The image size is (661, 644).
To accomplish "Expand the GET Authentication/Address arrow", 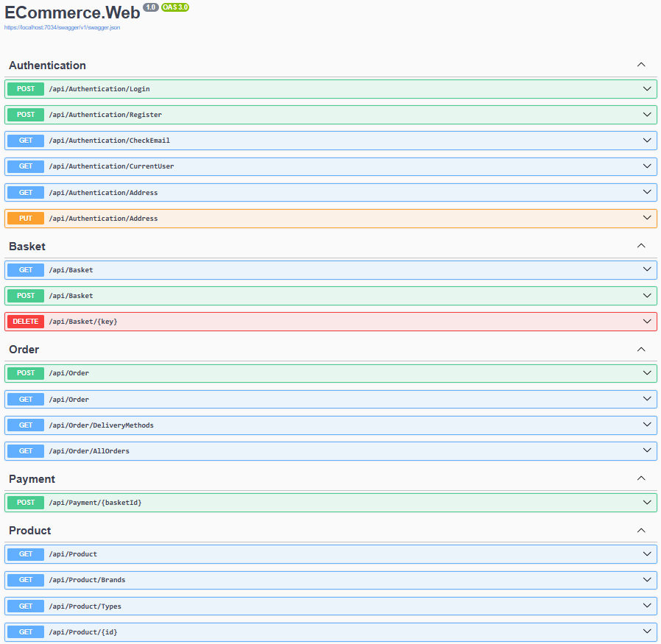I will 647,192.
